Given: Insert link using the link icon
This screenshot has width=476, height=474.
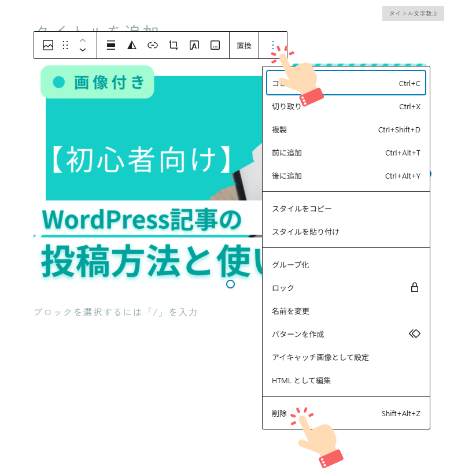Looking at the screenshot, I should [153, 45].
